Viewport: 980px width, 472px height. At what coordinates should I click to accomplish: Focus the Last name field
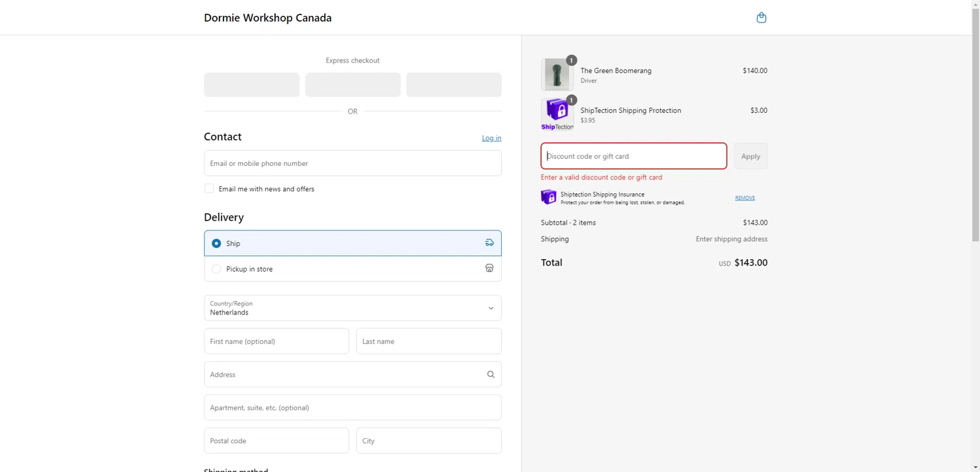pyautogui.click(x=429, y=341)
